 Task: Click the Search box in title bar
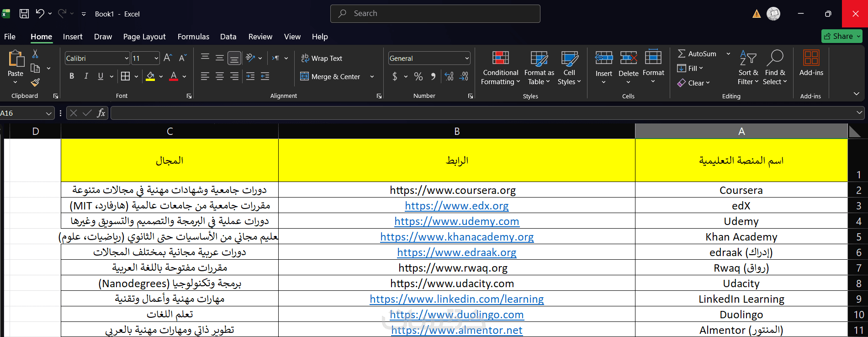click(435, 14)
